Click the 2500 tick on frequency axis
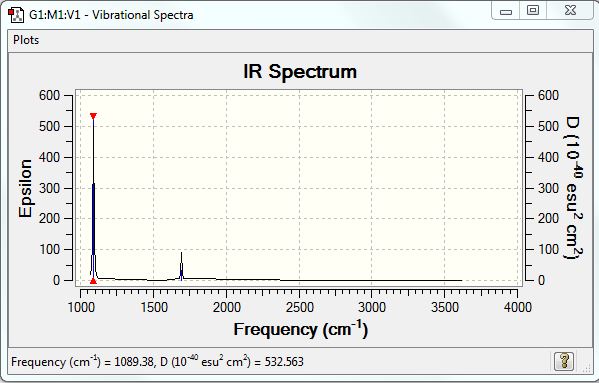Screen dimensions: 599x383 [300, 307]
